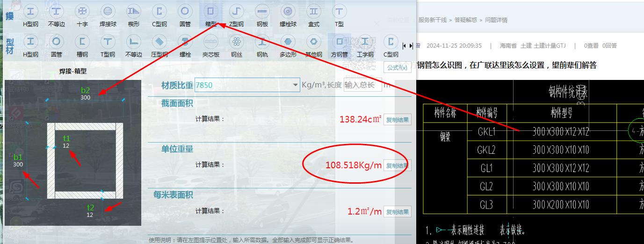Page the profile icon row right

coord(411,46)
